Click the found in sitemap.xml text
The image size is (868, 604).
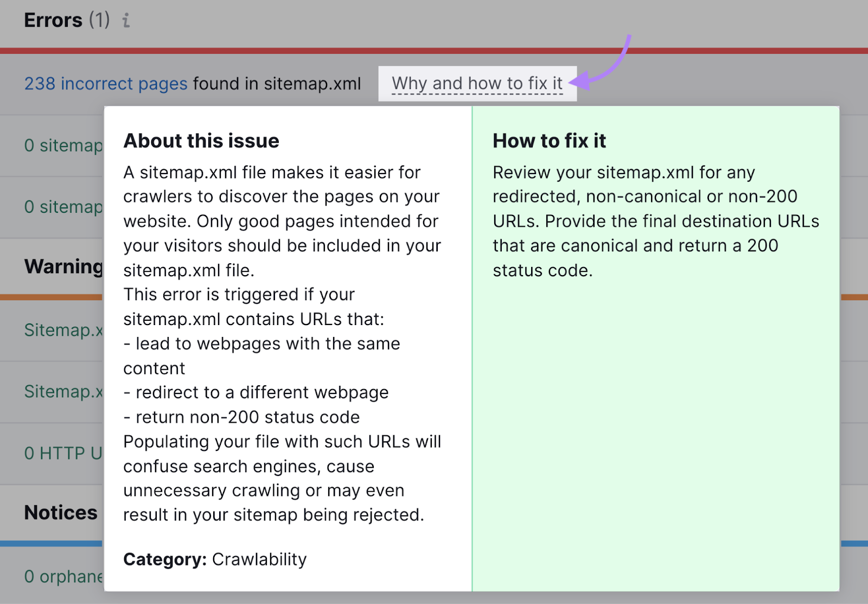[276, 84]
